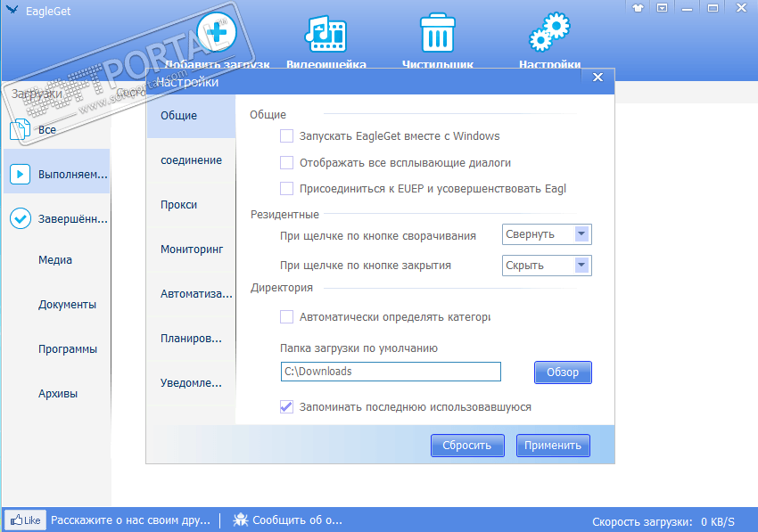
Task: Open the Cleaner trash bin icon
Action: pyautogui.click(x=438, y=33)
